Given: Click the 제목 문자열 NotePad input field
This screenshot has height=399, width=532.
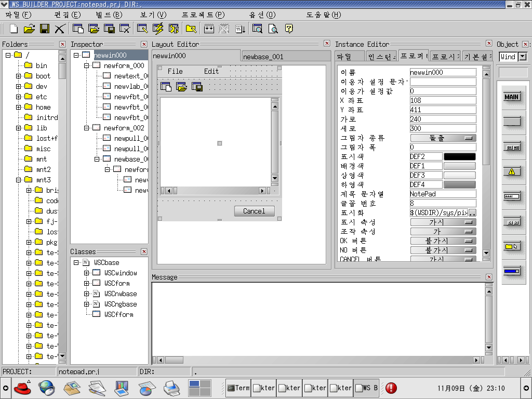Looking at the screenshot, I should point(443,194).
